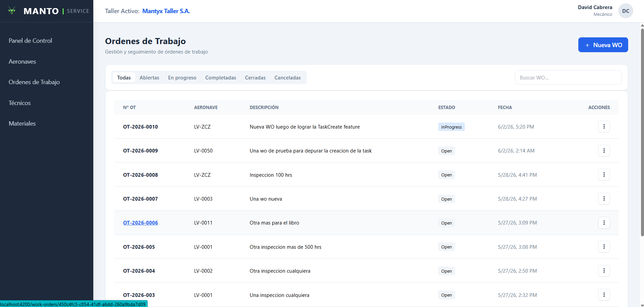This screenshot has width=644, height=307.
Task: Switch to the Abiertas tab
Action: tap(149, 77)
